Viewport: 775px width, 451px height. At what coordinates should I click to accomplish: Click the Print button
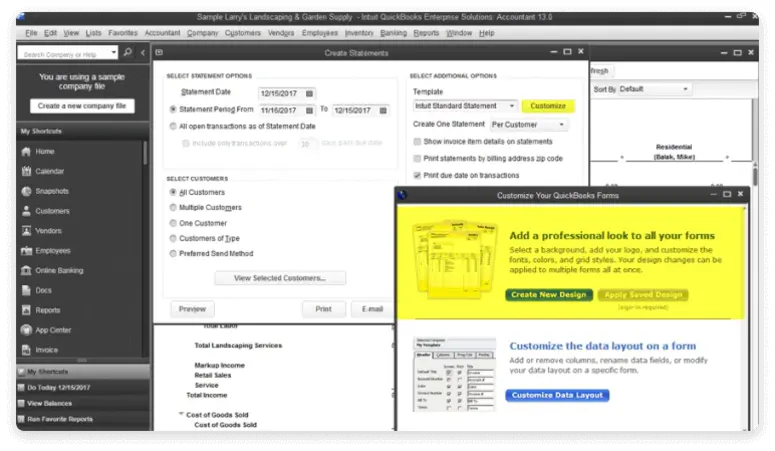point(323,309)
